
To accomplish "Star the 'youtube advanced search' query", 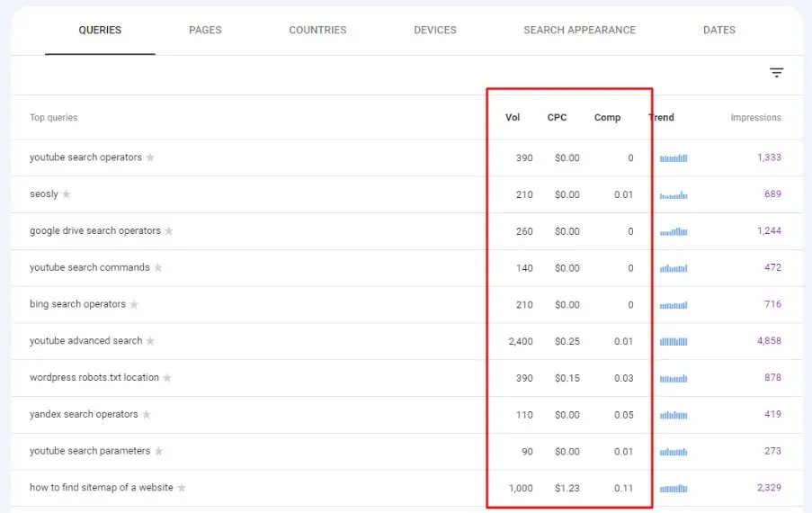I will point(150,341).
